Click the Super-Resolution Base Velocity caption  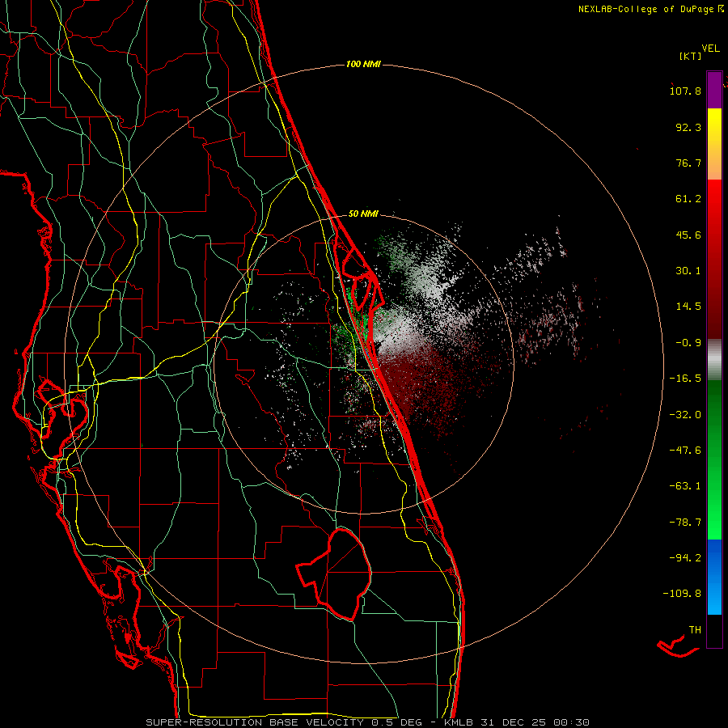point(367,722)
